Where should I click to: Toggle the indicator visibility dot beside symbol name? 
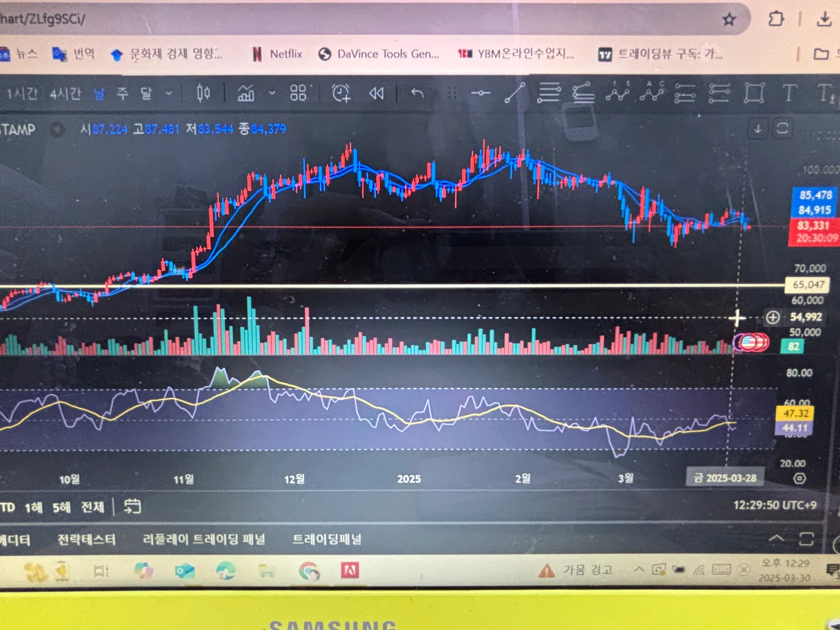[57, 129]
